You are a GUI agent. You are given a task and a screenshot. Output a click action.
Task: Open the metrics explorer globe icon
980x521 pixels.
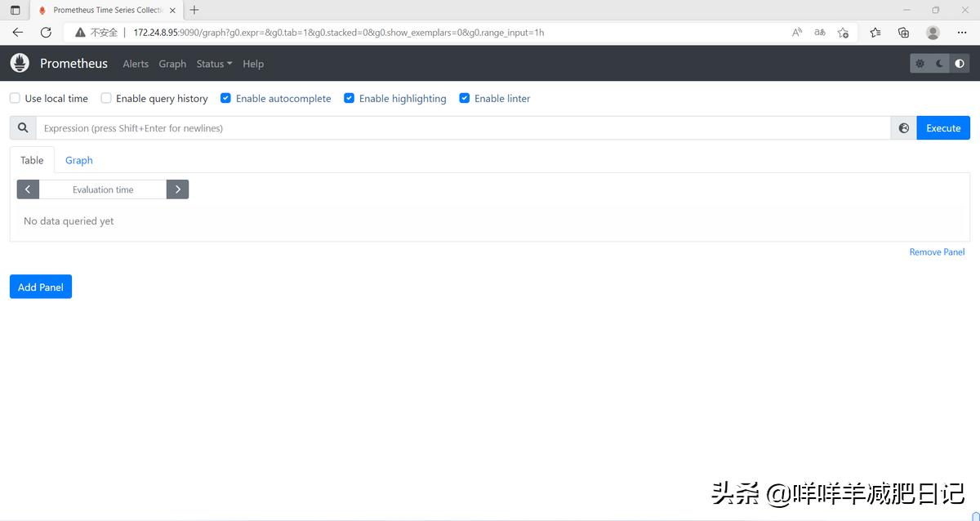click(x=903, y=128)
